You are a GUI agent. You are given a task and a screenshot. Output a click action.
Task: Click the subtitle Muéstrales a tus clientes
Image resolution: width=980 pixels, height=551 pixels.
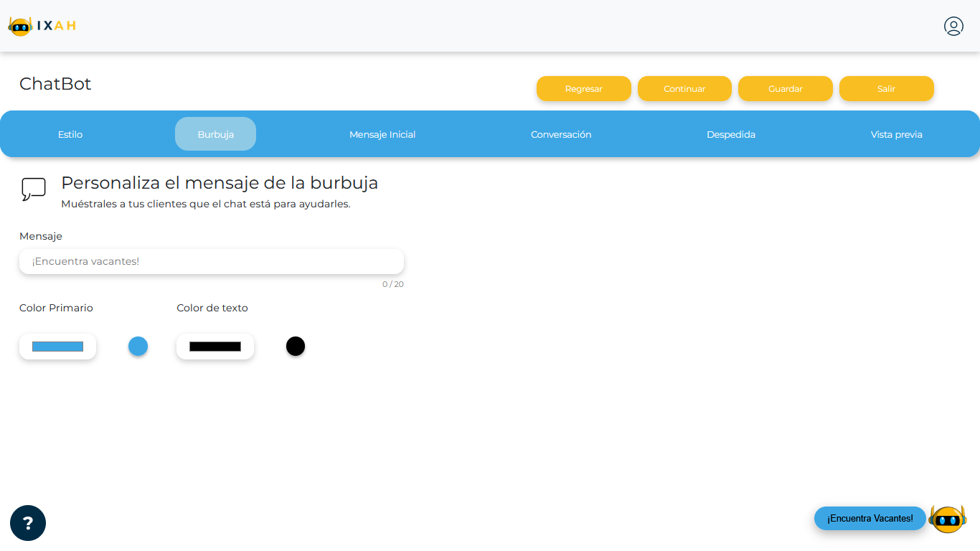pyautogui.click(x=206, y=204)
